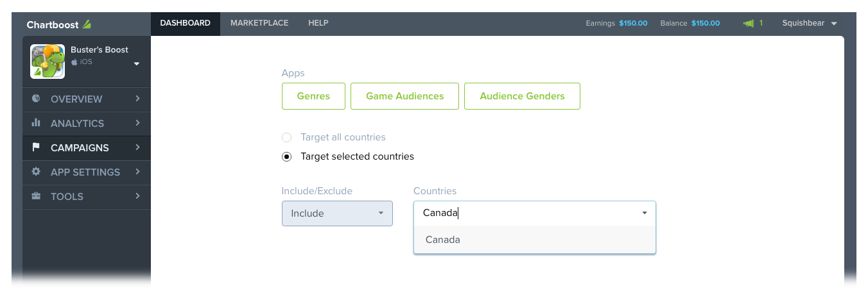Open the green megaphone notifications icon

(748, 23)
